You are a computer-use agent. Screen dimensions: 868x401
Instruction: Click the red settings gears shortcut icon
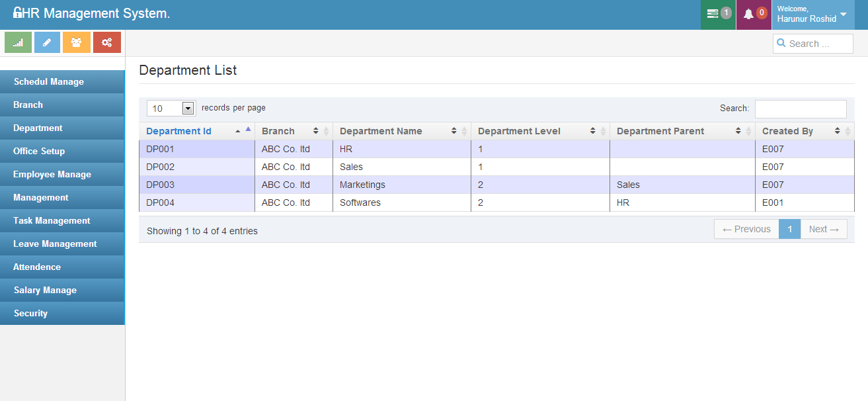[x=106, y=42]
